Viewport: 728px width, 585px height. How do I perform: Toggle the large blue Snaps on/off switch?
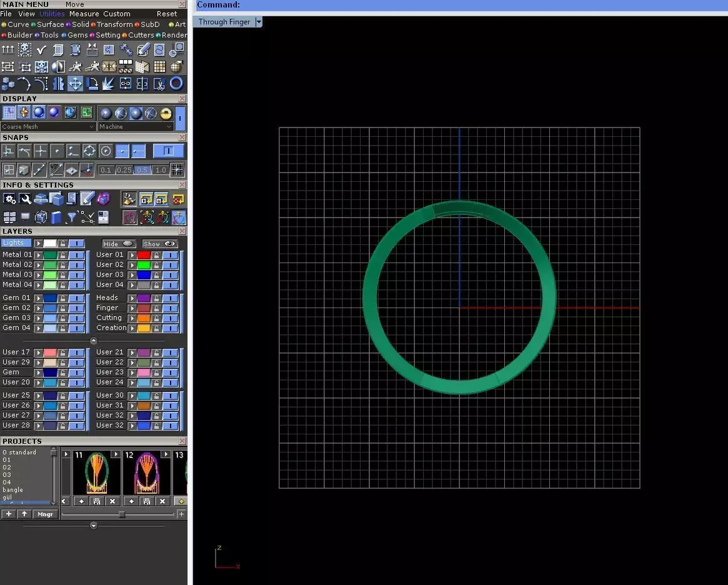(168, 151)
